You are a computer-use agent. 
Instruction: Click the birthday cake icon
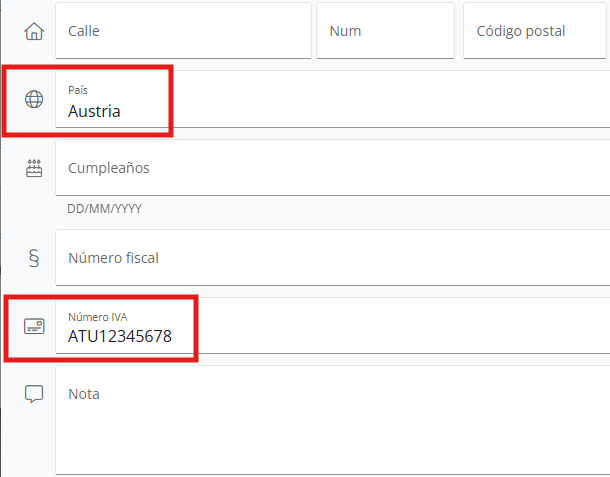click(x=34, y=168)
